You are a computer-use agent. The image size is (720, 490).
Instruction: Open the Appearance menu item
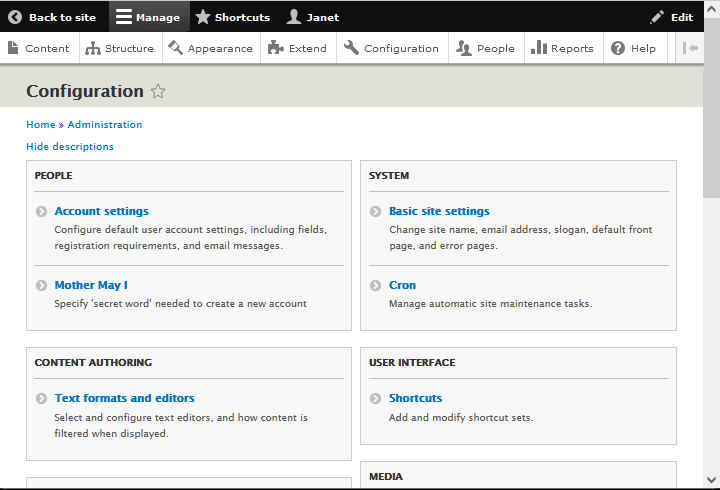(x=210, y=48)
